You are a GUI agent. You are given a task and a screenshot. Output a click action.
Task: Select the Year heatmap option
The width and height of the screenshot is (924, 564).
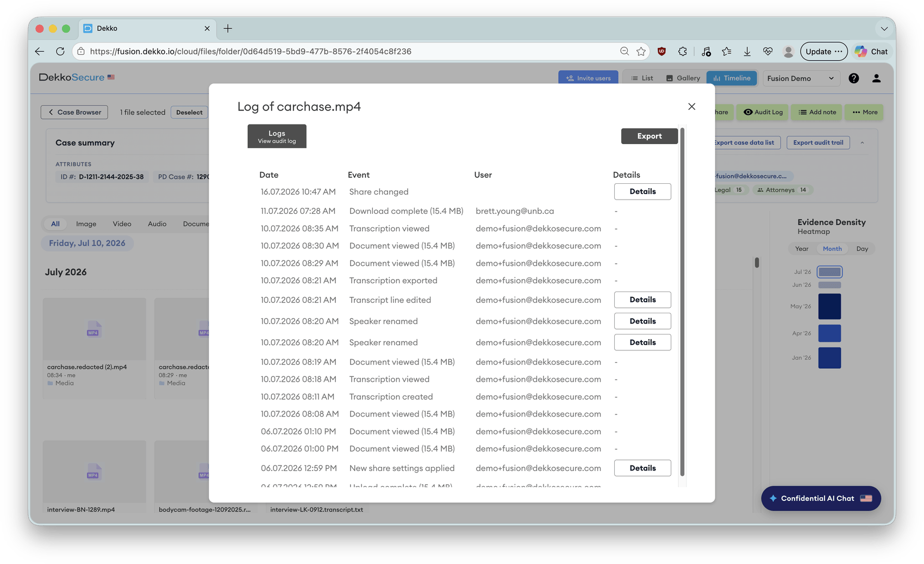[802, 249]
